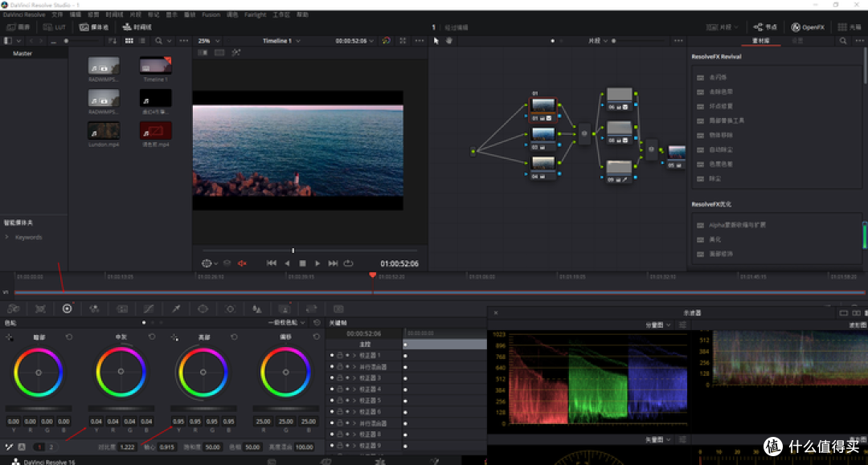This screenshot has width=868, height=465.
Task: Open the Power Window palette icon
Action: 203,309
